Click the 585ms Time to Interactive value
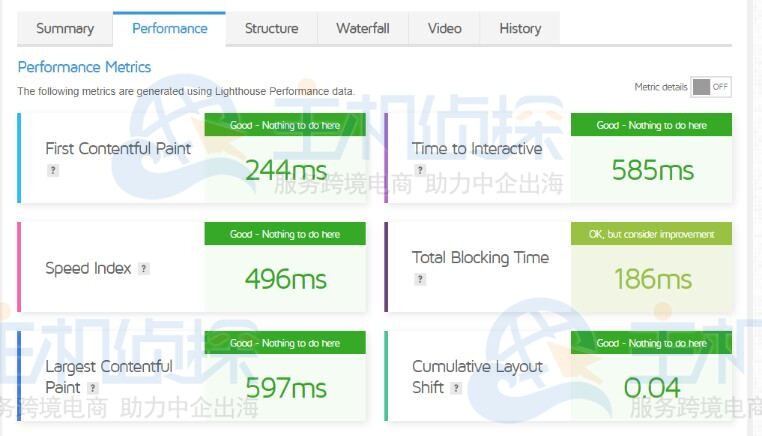 pos(652,171)
